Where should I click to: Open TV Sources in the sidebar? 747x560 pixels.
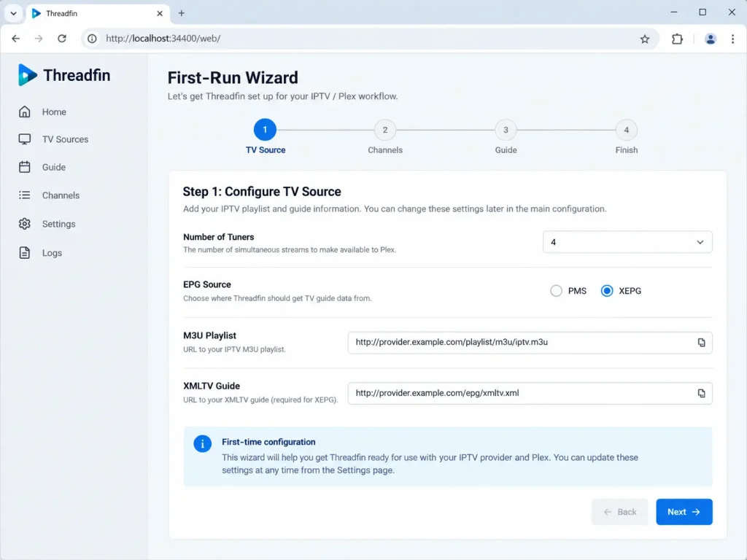click(x=65, y=139)
